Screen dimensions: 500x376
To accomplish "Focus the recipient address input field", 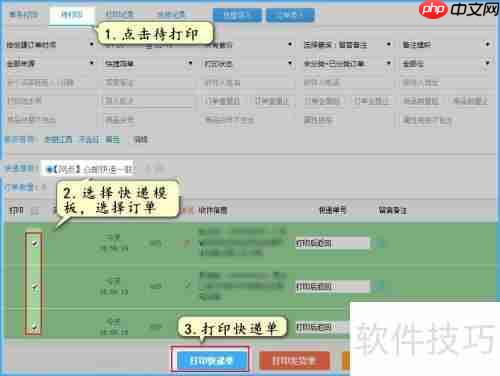I will (446, 82).
